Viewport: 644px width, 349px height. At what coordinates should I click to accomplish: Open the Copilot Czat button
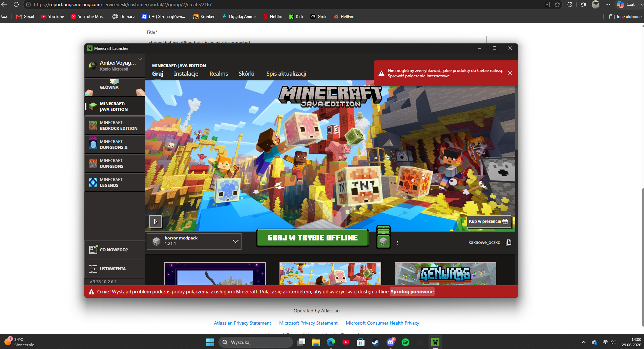tap(626, 4)
